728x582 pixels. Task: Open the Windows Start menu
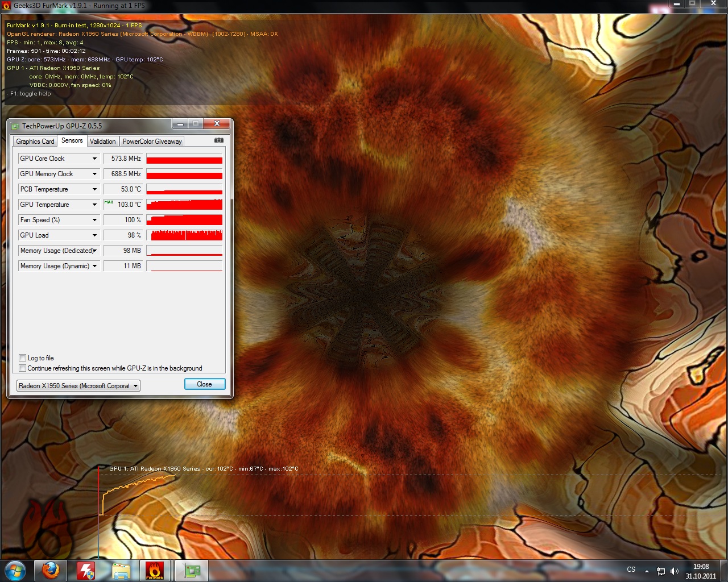pyautogui.click(x=15, y=570)
